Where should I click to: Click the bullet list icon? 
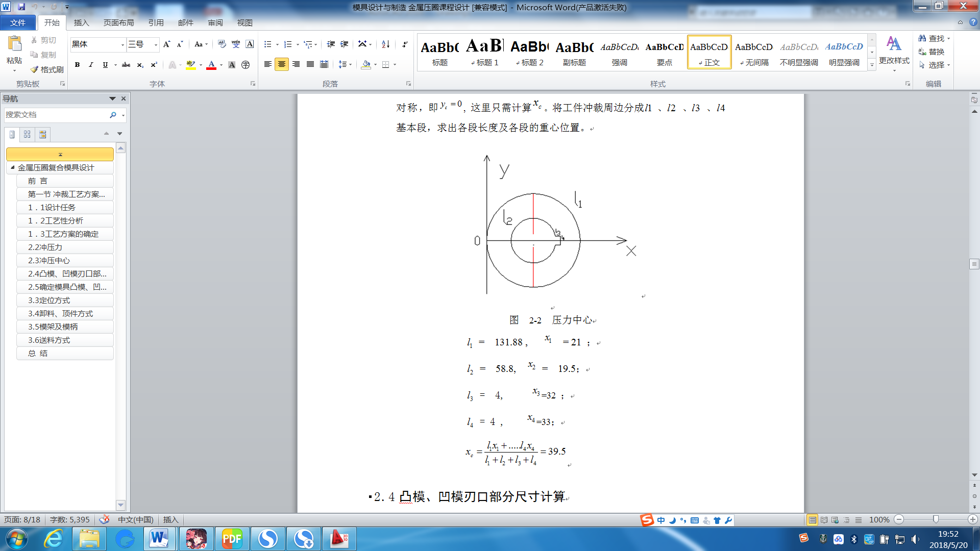(267, 44)
